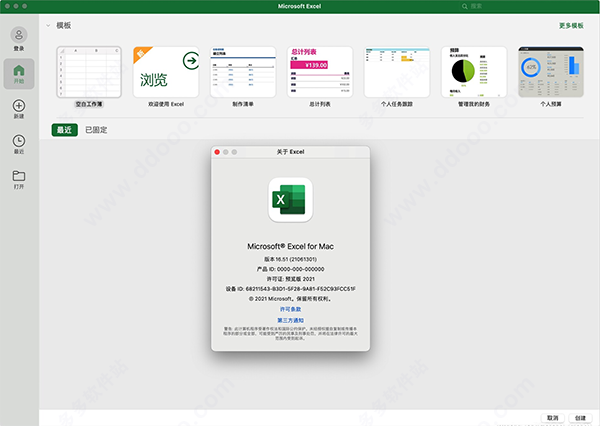
Task: Switch to the Pinned (已固定) tab
Action: 96,130
